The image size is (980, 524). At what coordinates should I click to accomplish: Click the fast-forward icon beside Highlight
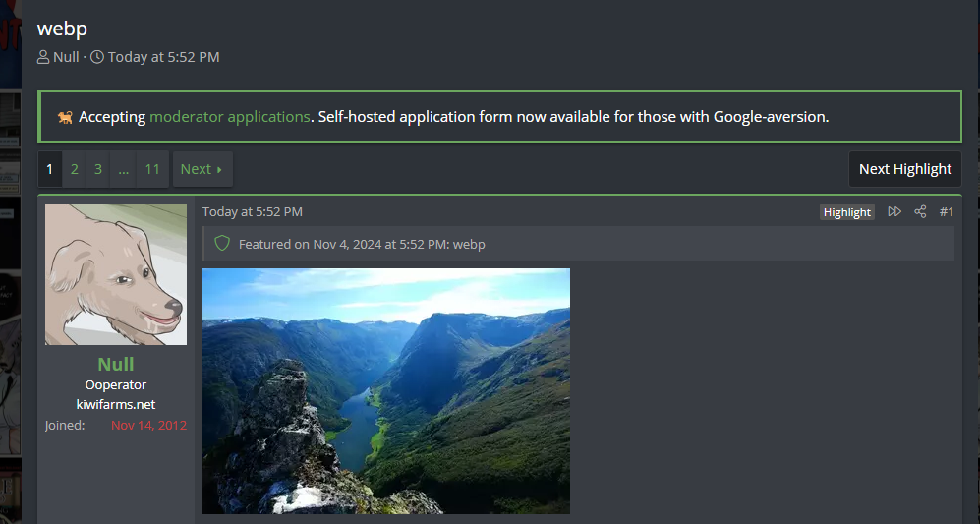click(894, 211)
